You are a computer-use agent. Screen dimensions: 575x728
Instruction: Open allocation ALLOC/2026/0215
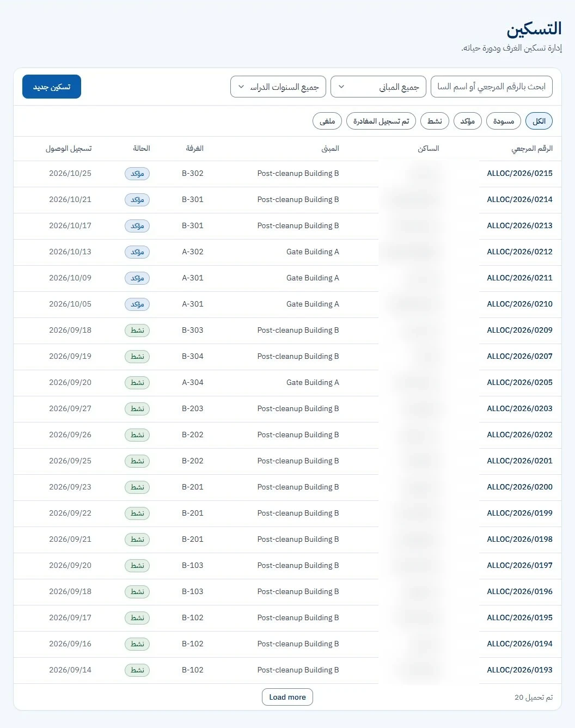coord(519,173)
